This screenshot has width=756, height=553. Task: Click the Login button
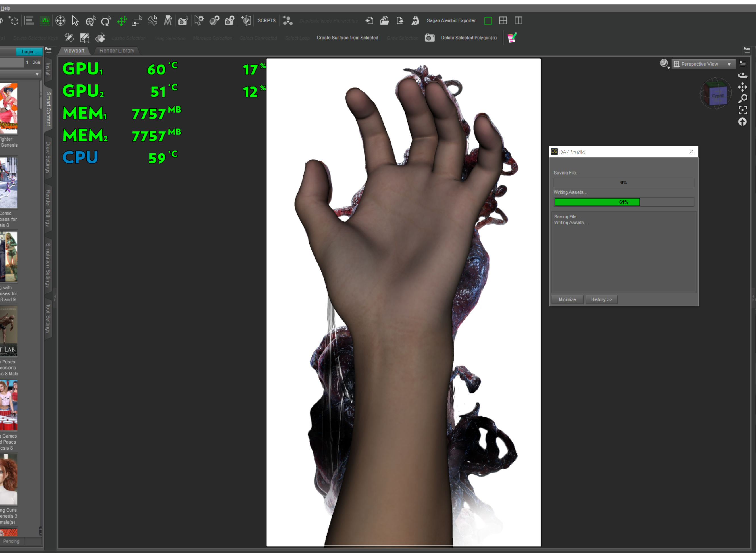tap(29, 51)
